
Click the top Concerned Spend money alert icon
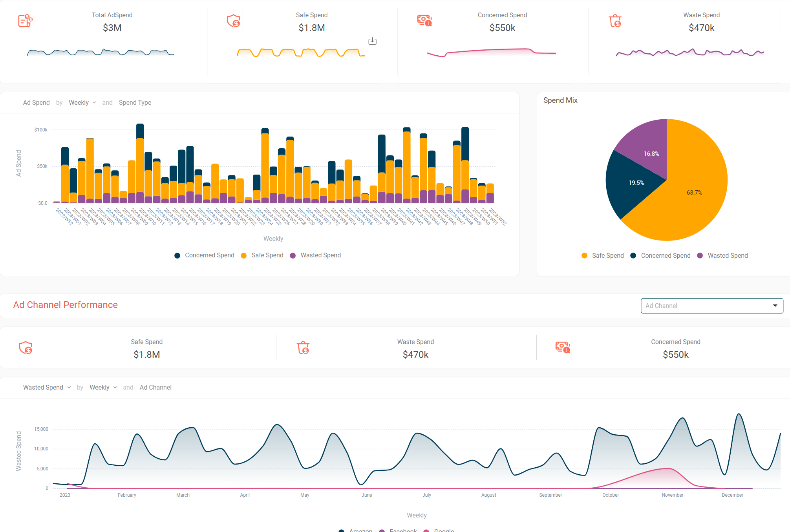click(x=424, y=20)
